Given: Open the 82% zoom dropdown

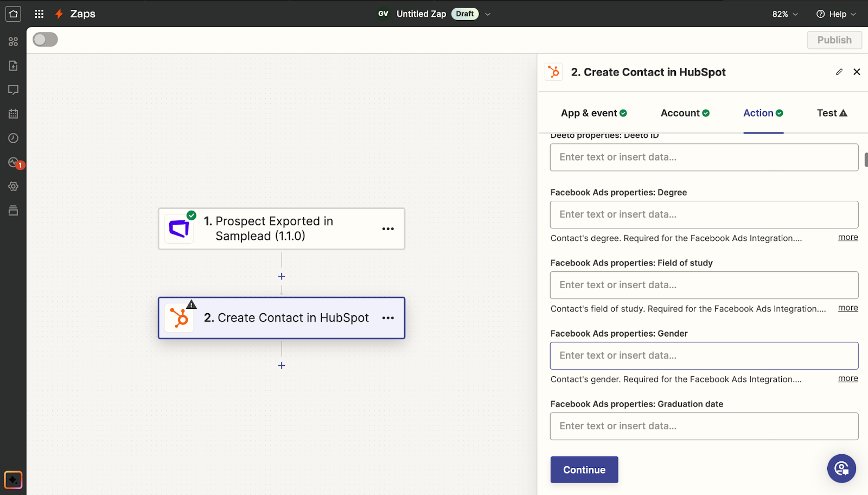Looking at the screenshot, I should (785, 14).
